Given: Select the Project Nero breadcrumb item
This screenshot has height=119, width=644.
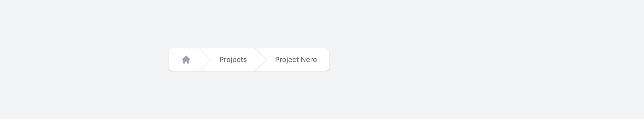Looking at the screenshot, I should [296, 59].
